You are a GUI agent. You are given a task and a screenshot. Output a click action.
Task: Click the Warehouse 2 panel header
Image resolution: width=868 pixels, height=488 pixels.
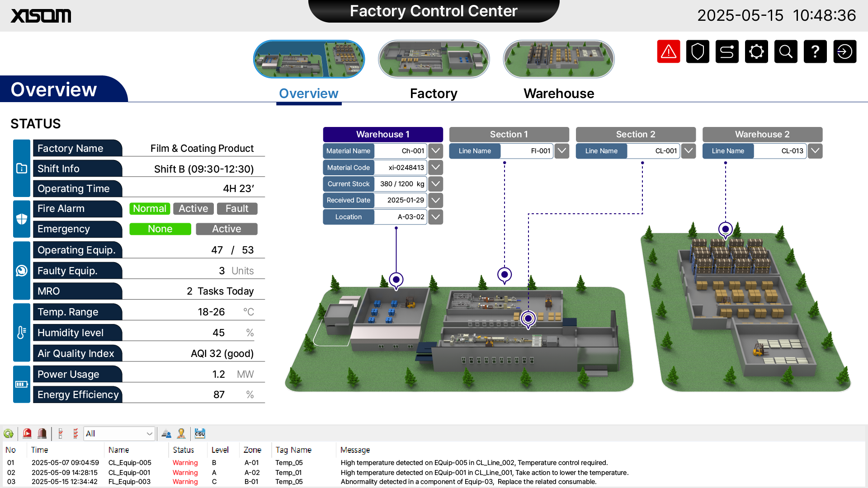pyautogui.click(x=762, y=134)
